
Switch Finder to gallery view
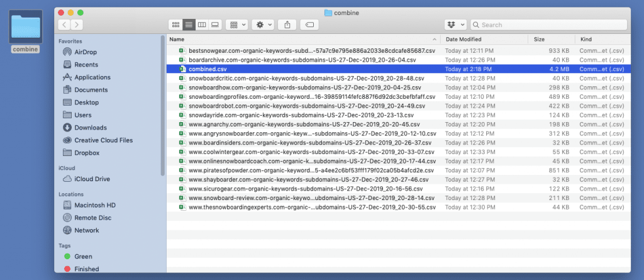(x=214, y=25)
